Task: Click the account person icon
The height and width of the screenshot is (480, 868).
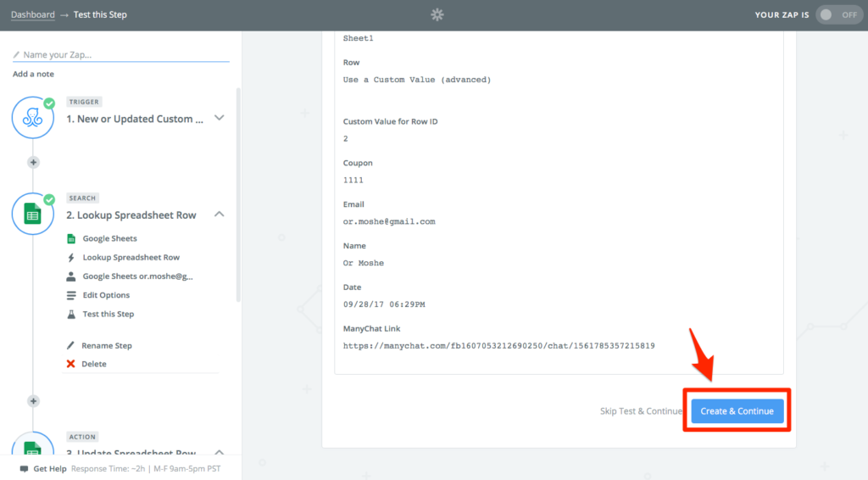Action: (71, 276)
